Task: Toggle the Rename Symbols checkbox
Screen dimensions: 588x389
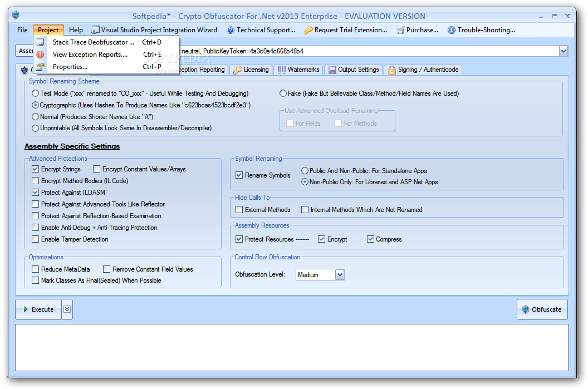Action: click(x=239, y=175)
